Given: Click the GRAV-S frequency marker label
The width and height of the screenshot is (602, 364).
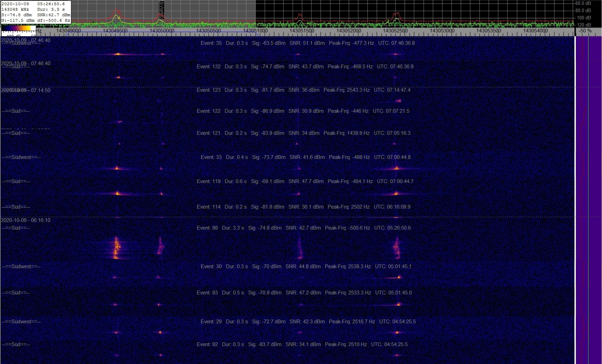Looking at the screenshot, I should coord(162,10).
